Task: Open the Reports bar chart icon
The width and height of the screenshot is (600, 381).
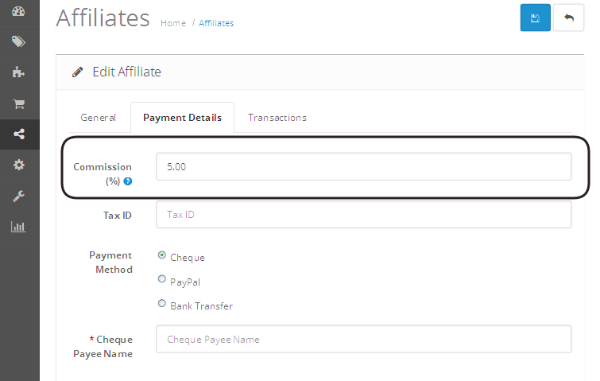Action: (18, 227)
